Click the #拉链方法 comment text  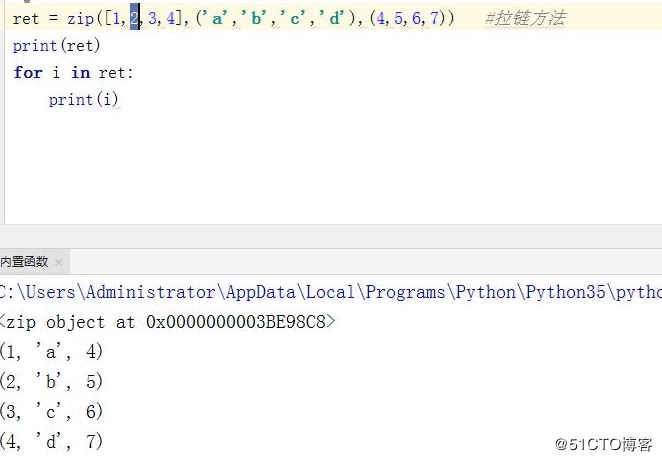pyautogui.click(x=524, y=19)
